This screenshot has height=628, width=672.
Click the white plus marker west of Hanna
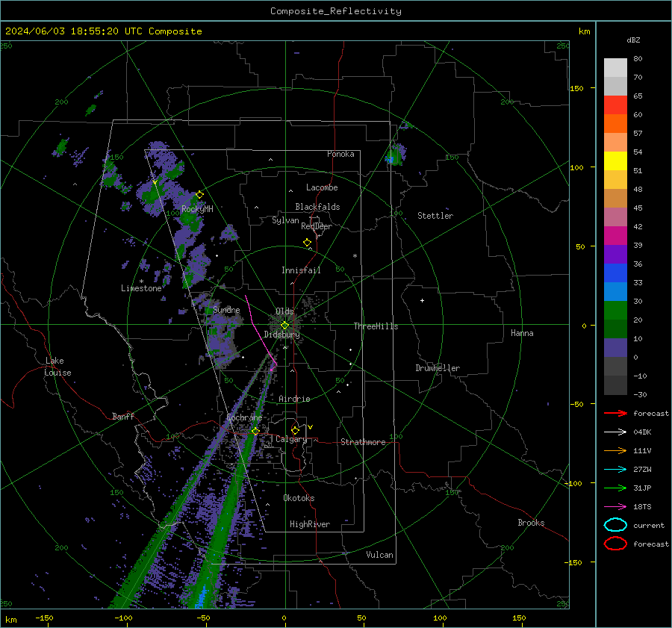pos(422,300)
